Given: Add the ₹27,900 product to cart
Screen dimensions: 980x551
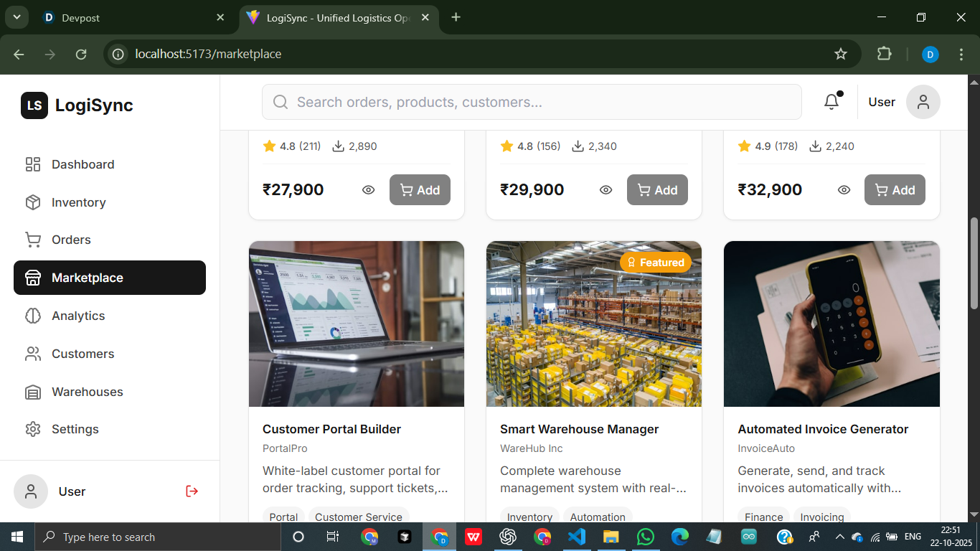Looking at the screenshot, I should click(x=420, y=190).
